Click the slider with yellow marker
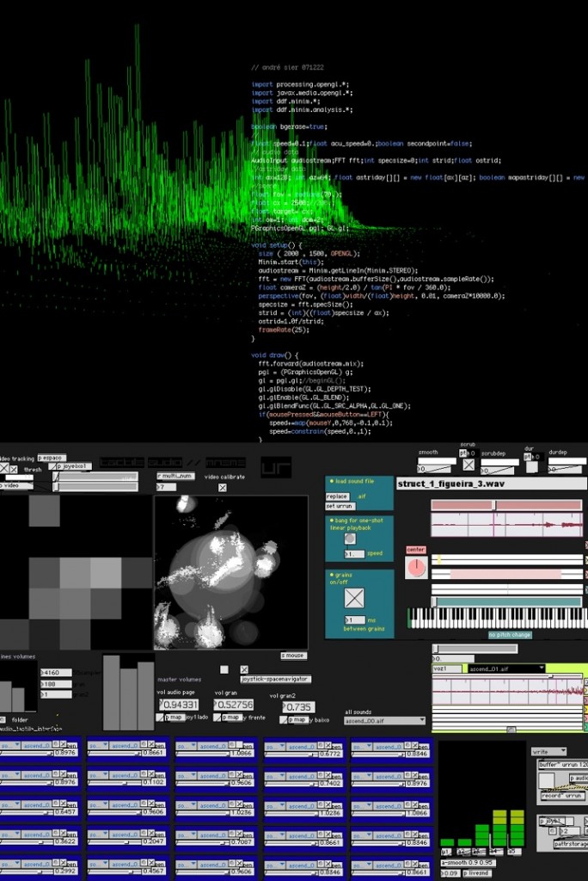 (x=506, y=559)
